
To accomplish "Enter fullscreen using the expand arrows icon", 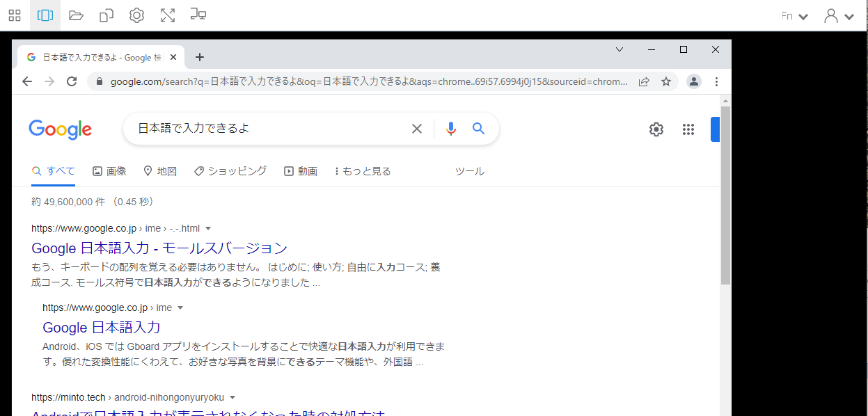I will (x=167, y=15).
